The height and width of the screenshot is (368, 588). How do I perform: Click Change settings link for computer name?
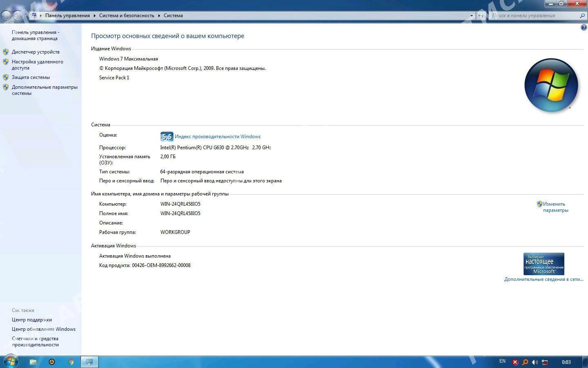tap(555, 207)
